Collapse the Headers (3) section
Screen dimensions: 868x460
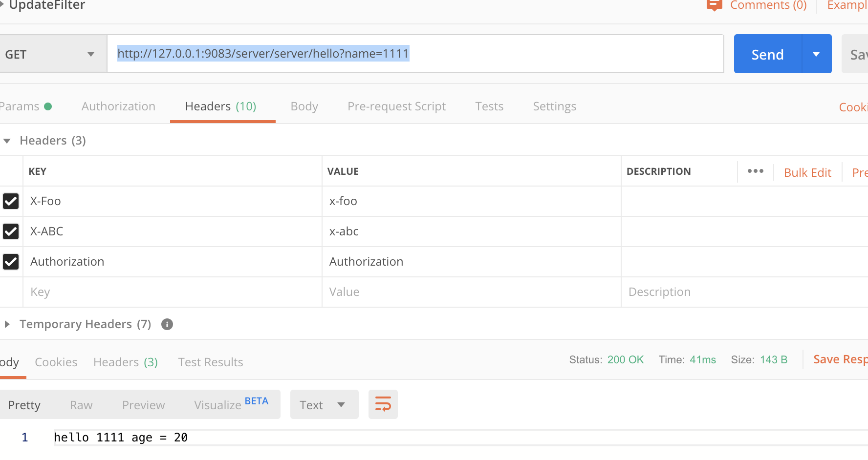pos(7,141)
